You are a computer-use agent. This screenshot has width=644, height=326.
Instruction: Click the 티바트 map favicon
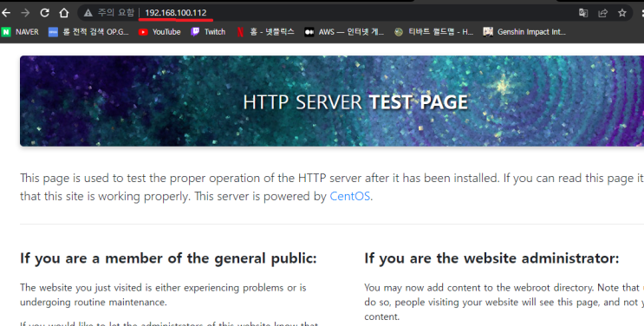coord(399,32)
